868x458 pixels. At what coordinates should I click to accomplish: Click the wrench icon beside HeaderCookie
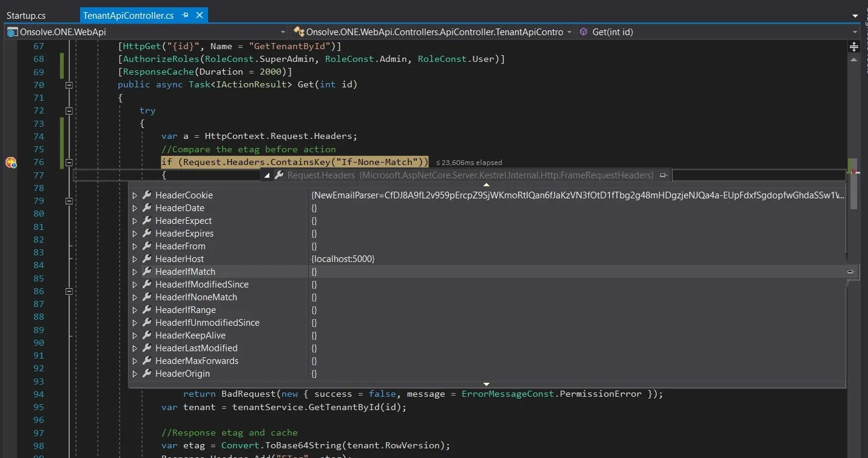(147, 195)
